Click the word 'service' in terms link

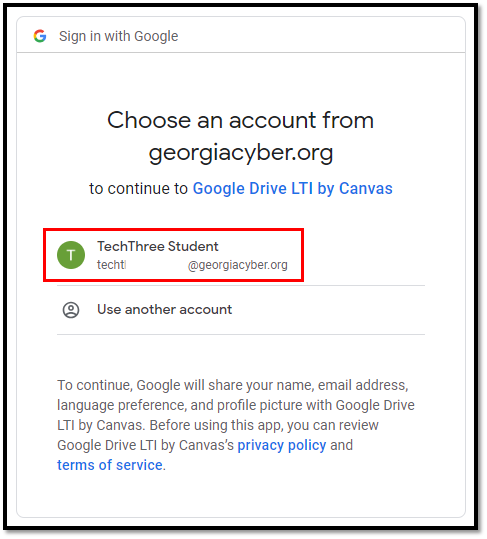[139, 465]
